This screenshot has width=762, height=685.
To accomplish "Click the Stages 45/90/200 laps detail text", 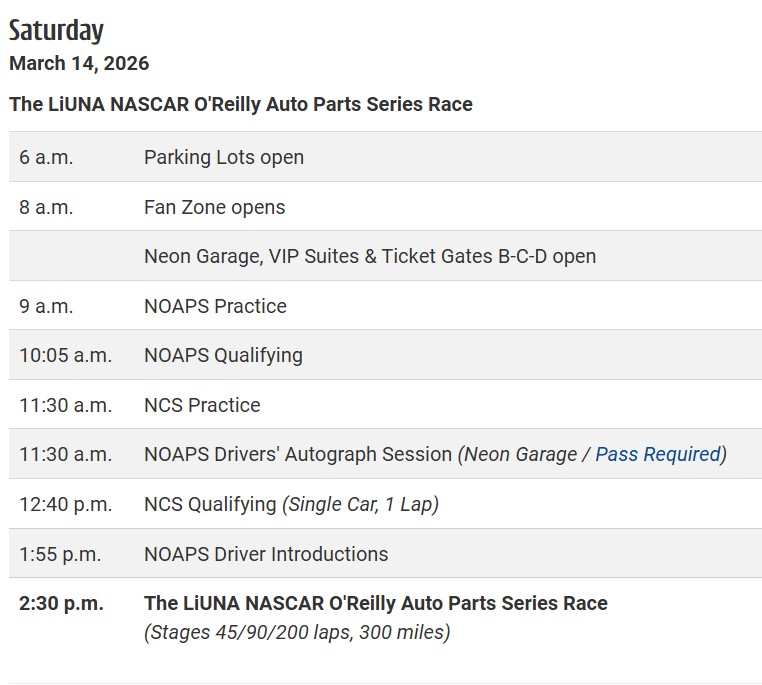I will coord(297,633).
